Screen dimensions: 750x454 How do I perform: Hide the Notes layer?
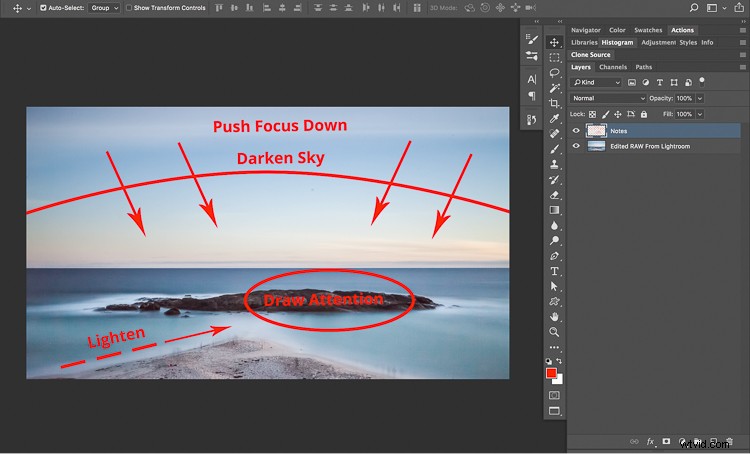click(x=576, y=131)
